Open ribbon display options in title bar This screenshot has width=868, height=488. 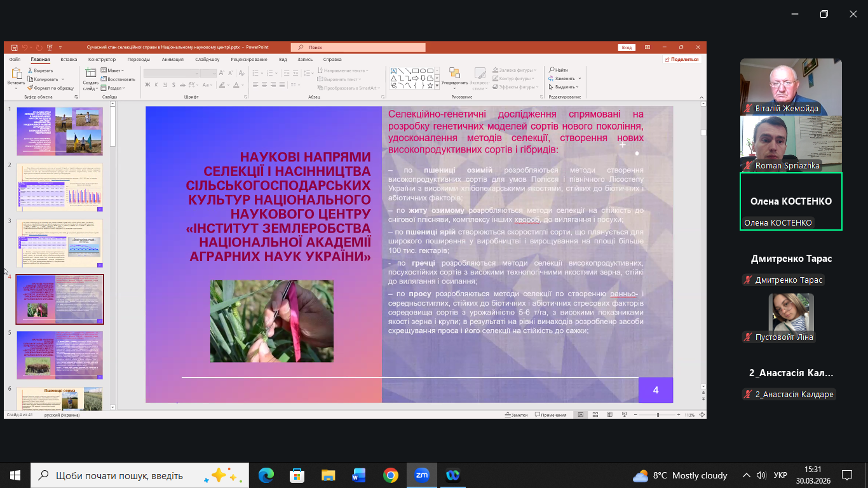coord(647,47)
